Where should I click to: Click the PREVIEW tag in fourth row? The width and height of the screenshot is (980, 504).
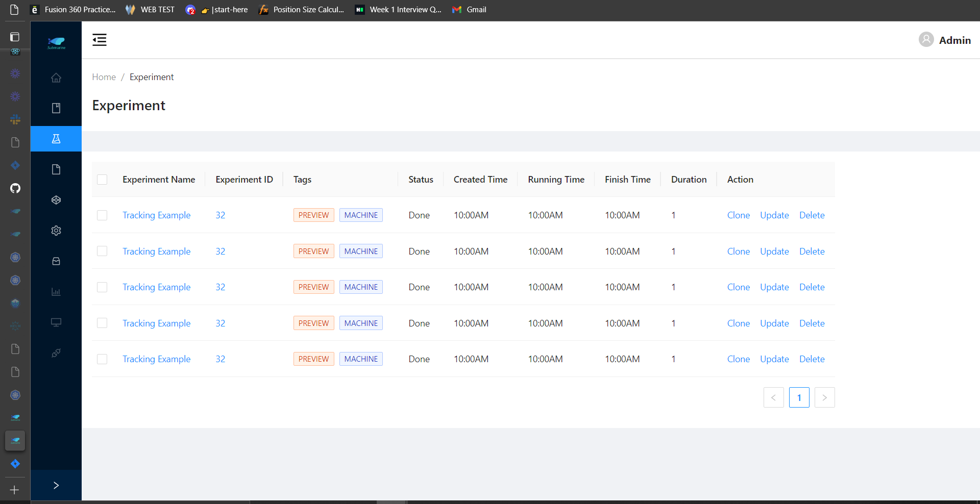314,323
